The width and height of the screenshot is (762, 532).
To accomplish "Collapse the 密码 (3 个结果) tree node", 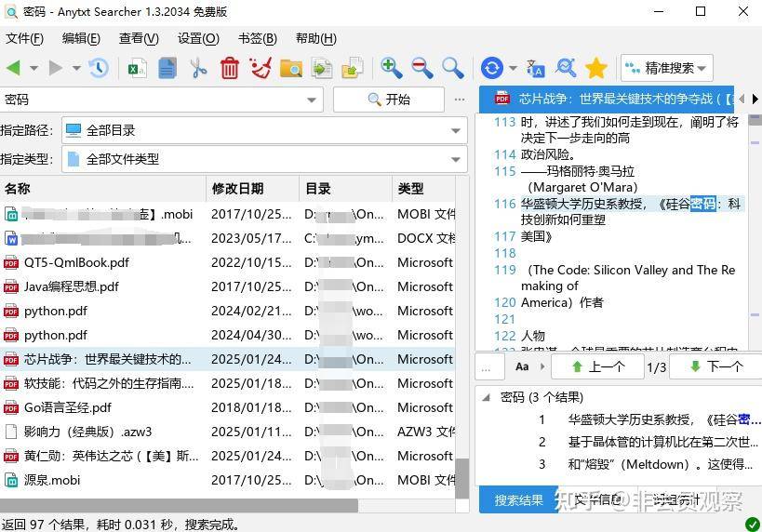I will (486, 397).
